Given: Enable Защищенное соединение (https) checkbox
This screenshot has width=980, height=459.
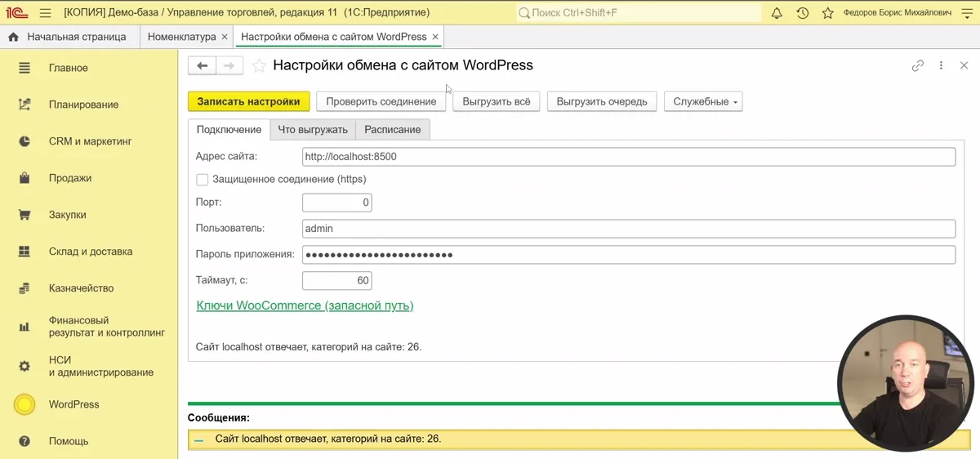Looking at the screenshot, I should pos(202,179).
